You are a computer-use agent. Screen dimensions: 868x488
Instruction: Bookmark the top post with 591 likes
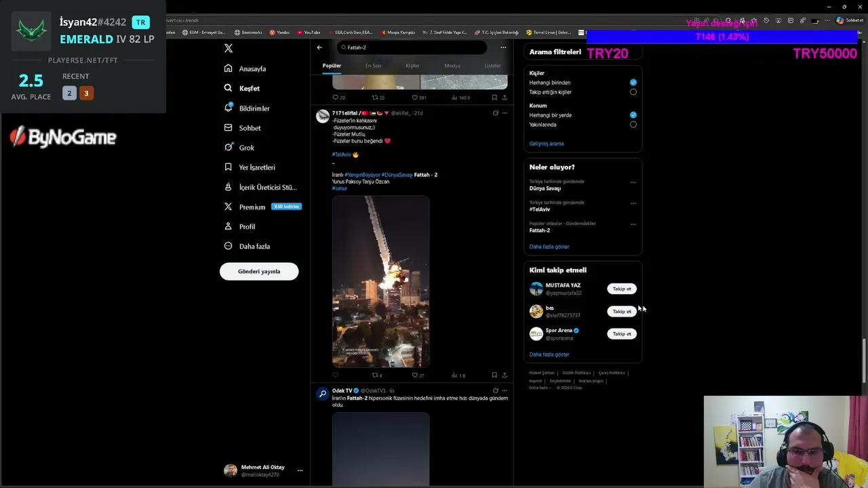pos(494,98)
